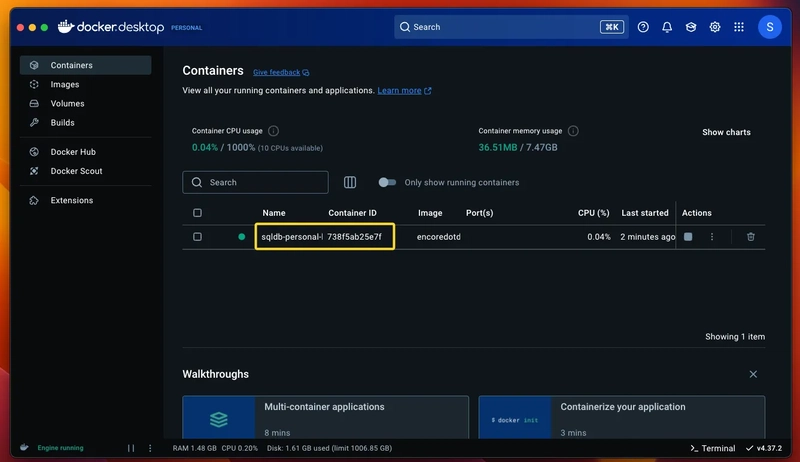The width and height of the screenshot is (800, 462).
Task: Click the 2 minutes ago cell
Action: tap(647, 237)
